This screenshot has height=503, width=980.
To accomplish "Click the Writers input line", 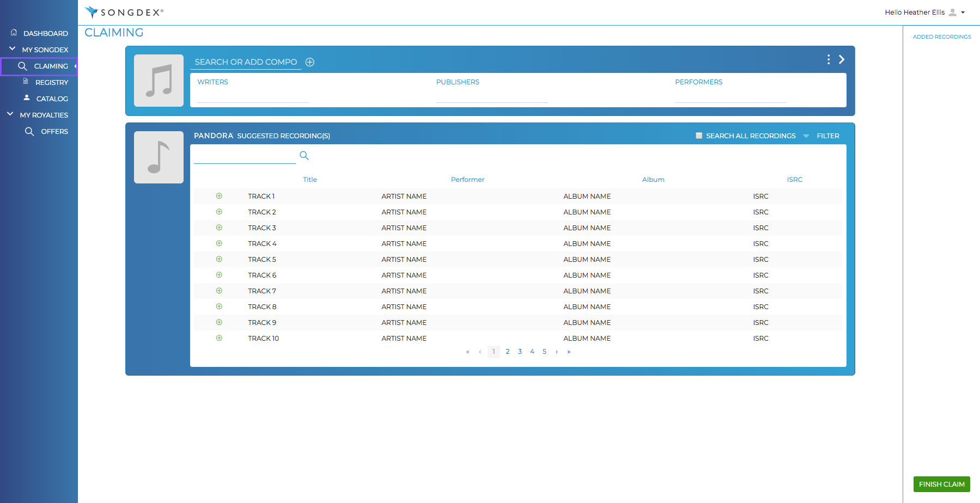I will (253, 97).
